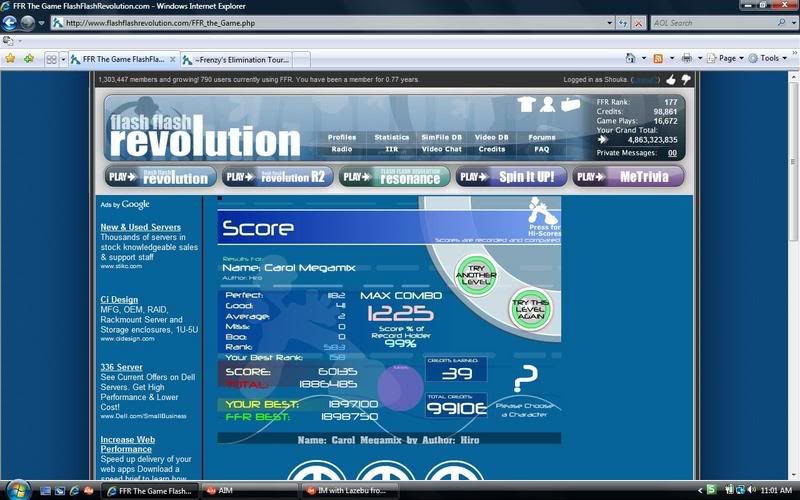Click the question mark character chooser
This screenshot has width=800, height=500.
(x=525, y=379)
